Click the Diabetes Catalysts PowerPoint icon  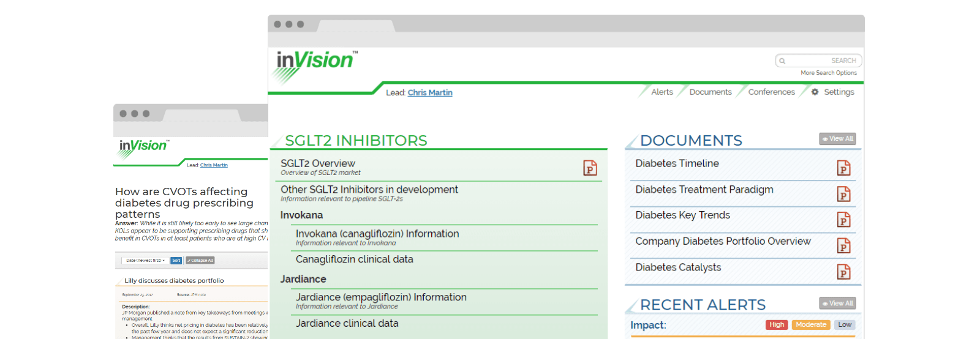pos(843,272)
